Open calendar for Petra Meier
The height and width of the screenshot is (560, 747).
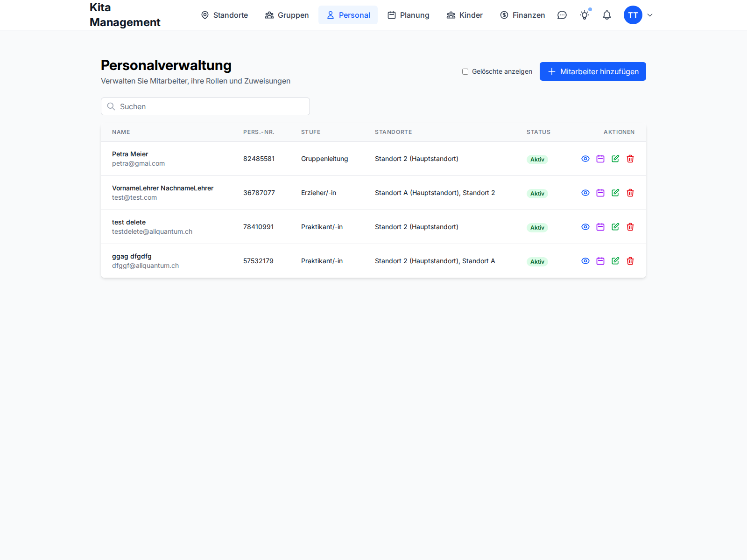pos(600,159)
